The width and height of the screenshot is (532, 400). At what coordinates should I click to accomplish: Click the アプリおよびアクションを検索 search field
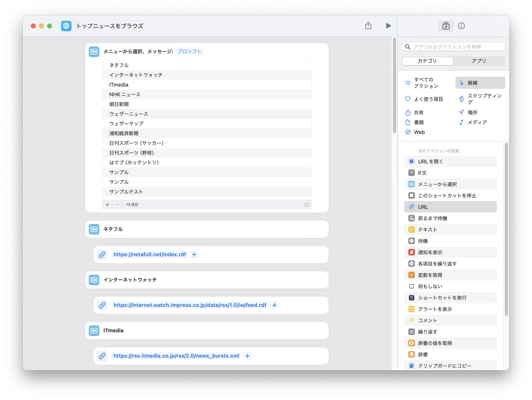click(x=453, y=46)
